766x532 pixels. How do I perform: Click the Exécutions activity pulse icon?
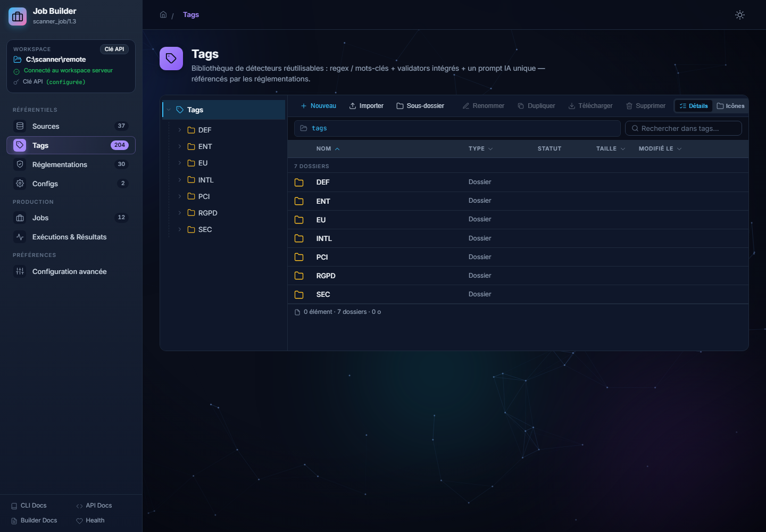coord(20,237)
